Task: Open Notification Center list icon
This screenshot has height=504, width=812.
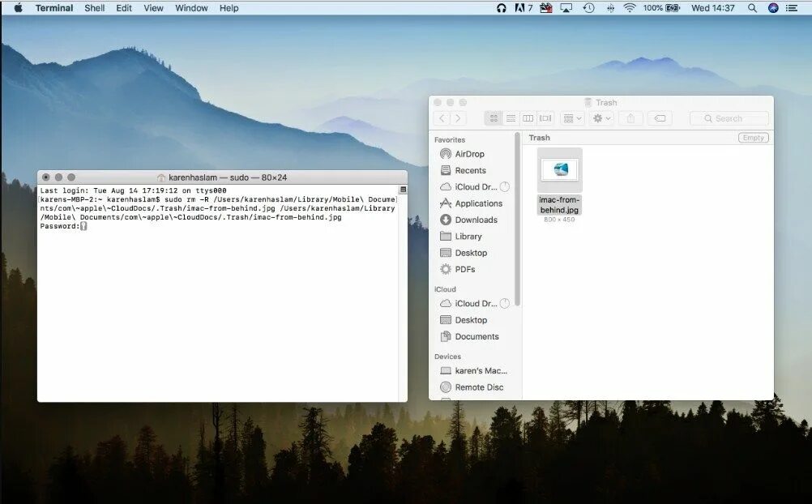Action: 791,8
